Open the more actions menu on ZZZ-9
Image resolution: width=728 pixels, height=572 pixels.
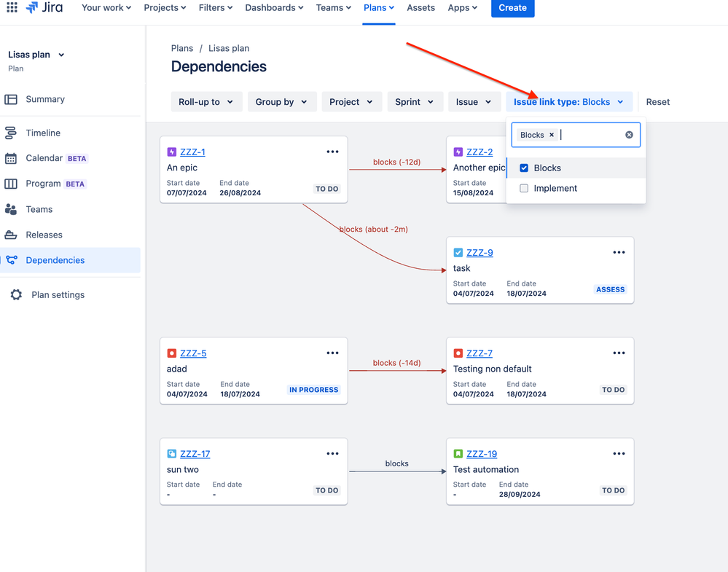[619, 253]
